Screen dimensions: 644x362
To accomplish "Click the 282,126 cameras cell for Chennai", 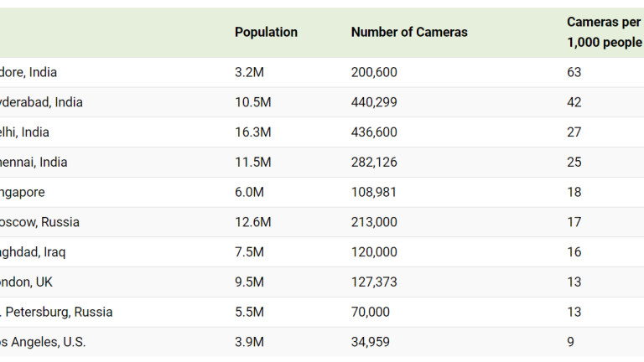I will pos(374,162).
